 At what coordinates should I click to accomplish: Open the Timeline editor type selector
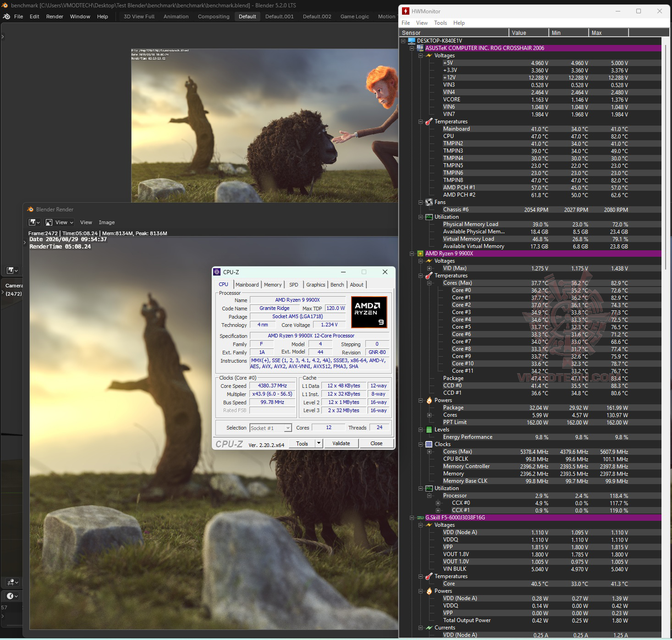click(12, 596)
